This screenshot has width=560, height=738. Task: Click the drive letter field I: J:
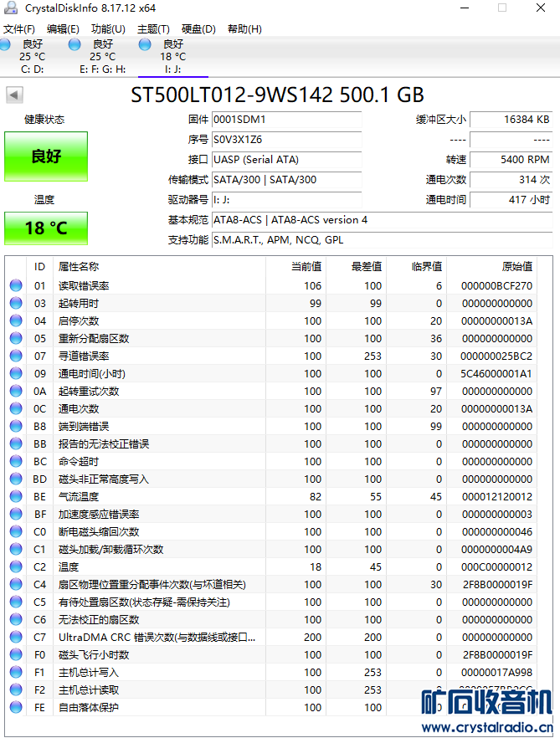(x=287, y=200)
